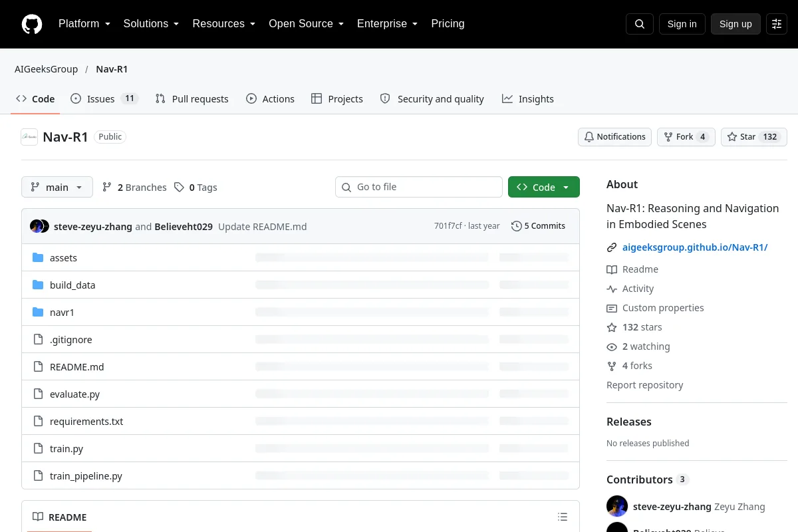
Task: Open the 132 stars link
Action: [x=634, y=327]
